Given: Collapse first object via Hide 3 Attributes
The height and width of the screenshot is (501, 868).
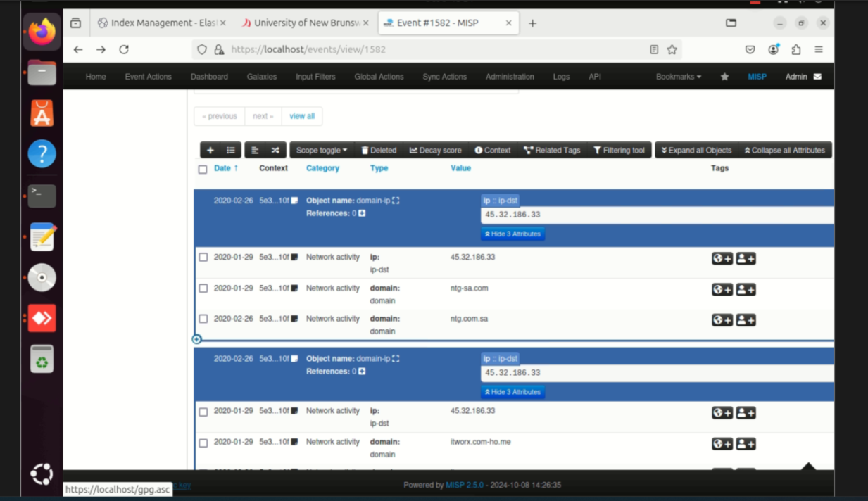Looking at the screenshot, I should (512, 234).
